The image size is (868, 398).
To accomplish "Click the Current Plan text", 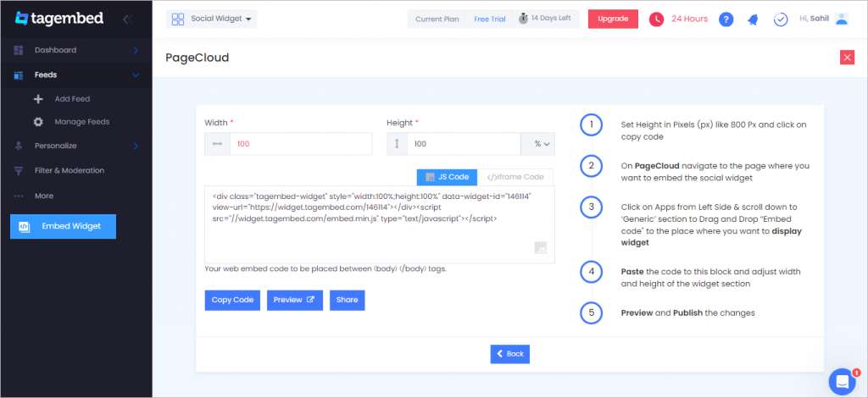I will point(437,19).
